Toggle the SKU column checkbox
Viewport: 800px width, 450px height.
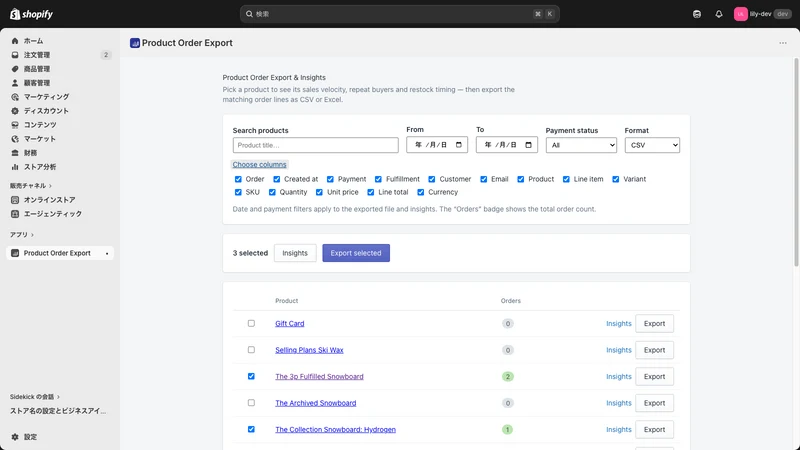pos(238,192)
